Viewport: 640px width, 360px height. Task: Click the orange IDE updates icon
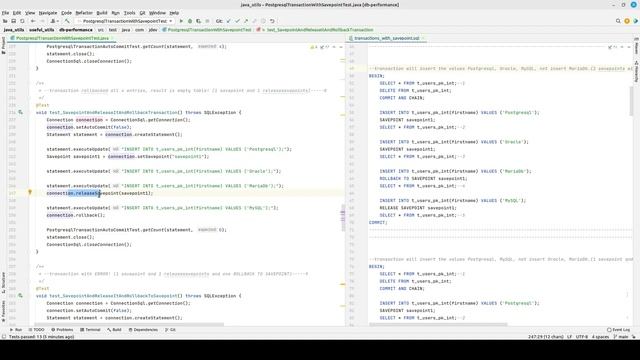tap(627, 21)
